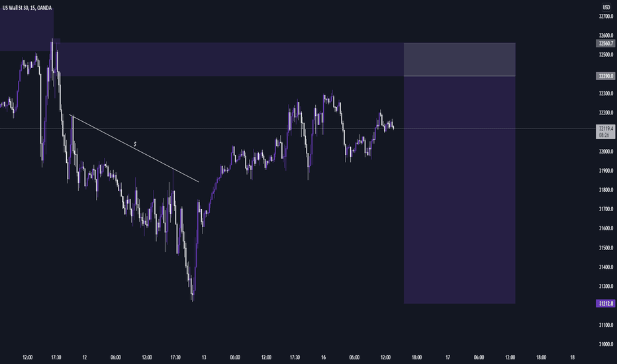Open the USD currency selector
This screenshot has height=364, width=617.
[x=606, y=7]
